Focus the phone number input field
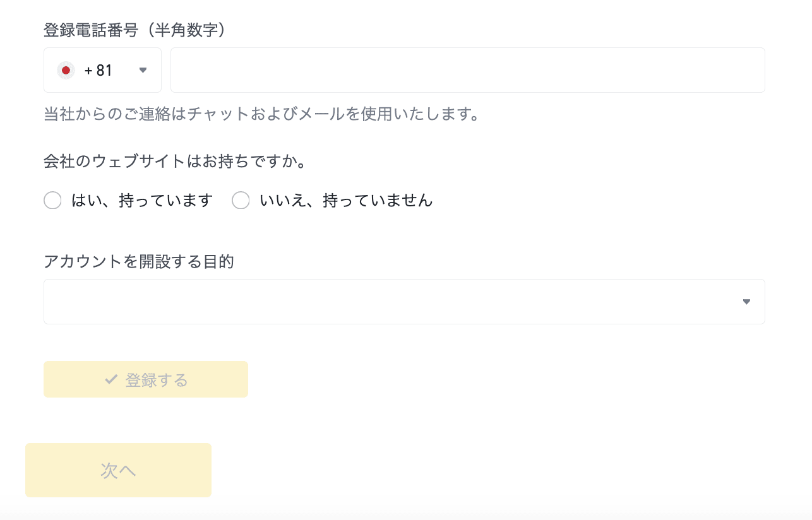This screenshot has height=520, width=812. tap(467, 70)
